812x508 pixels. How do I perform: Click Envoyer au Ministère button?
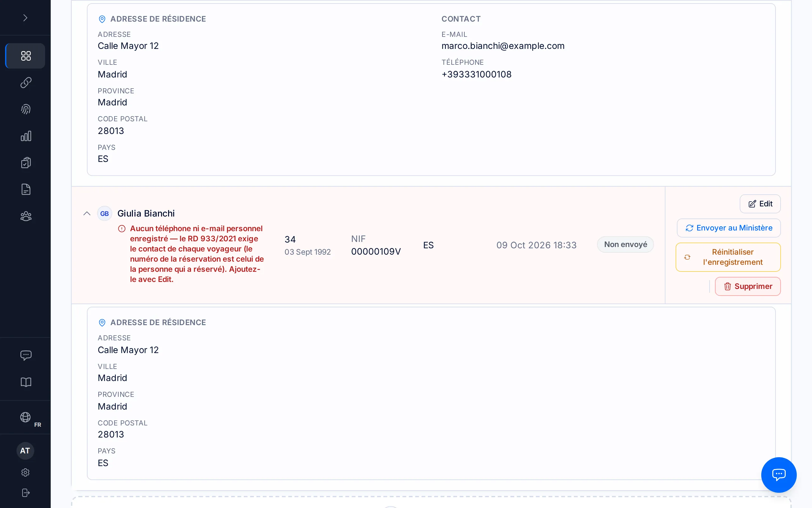click(729, 228)
